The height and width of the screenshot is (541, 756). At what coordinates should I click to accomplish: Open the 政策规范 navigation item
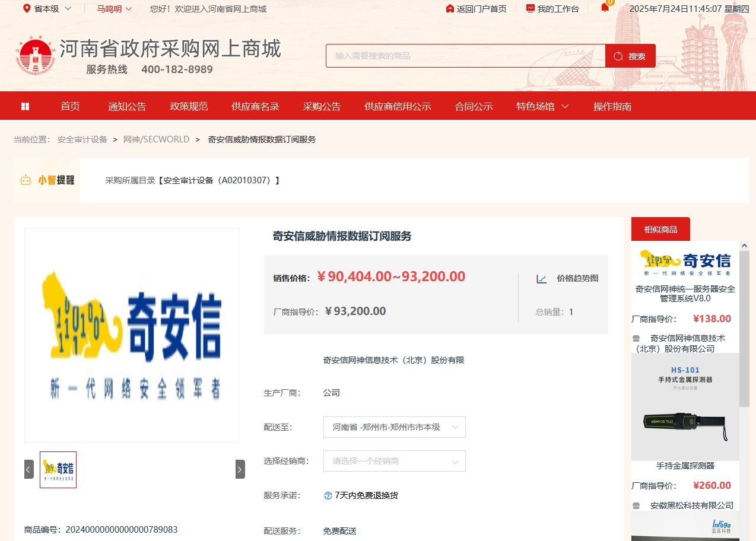[x=189, y=107]
